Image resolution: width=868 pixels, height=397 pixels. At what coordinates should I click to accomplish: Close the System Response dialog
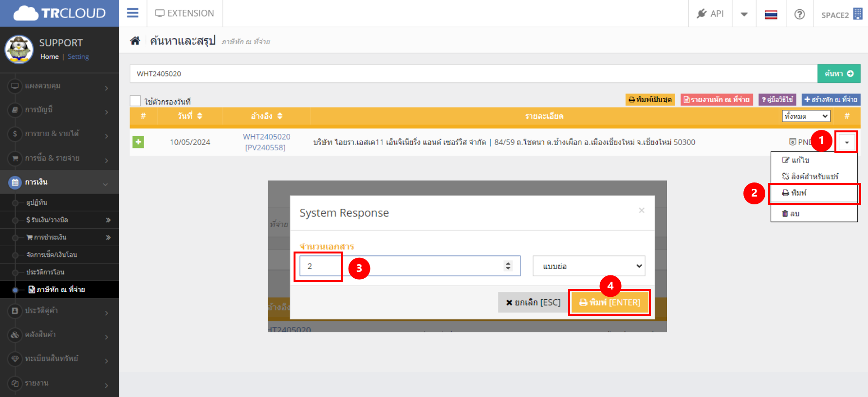(642, 210)
